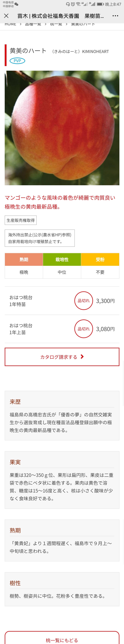The image size is (124, 644).
Task: Select the 栽培性 column header
Action: 62,259
